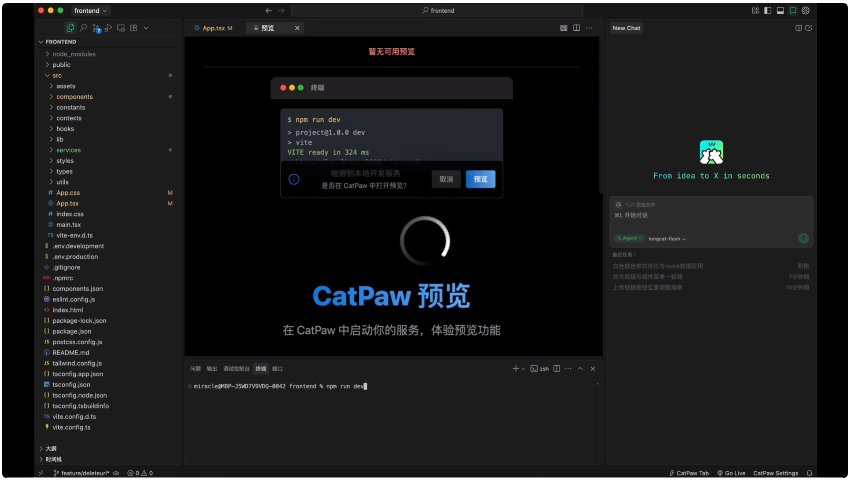The height and width of the screenshot is (480, 850).
Task: Close the terminal panel
Action: coord(593,369)
